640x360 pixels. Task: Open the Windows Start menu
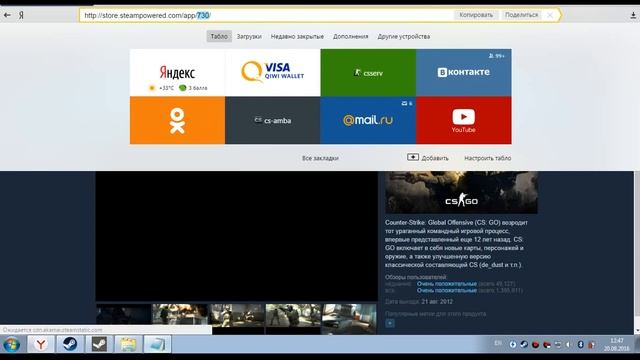(x=11, y=345)
